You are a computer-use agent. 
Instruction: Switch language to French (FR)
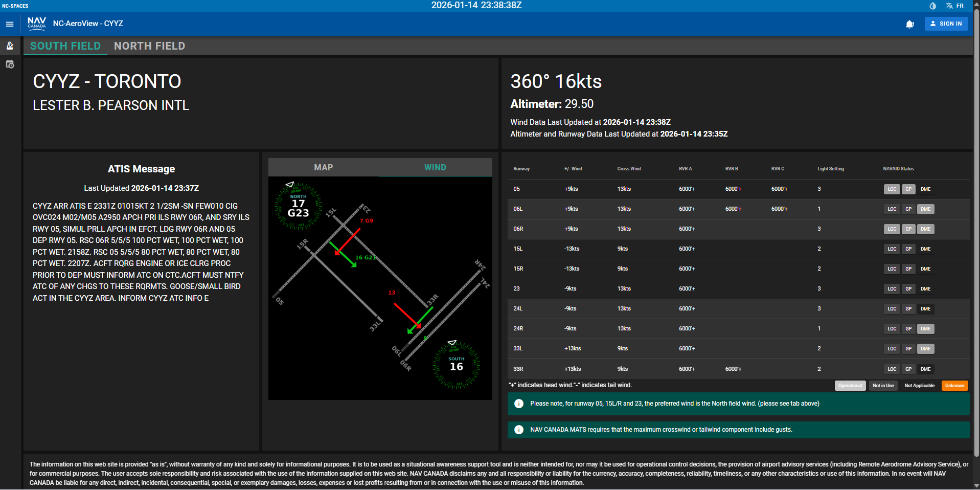(x=954, y=6)
